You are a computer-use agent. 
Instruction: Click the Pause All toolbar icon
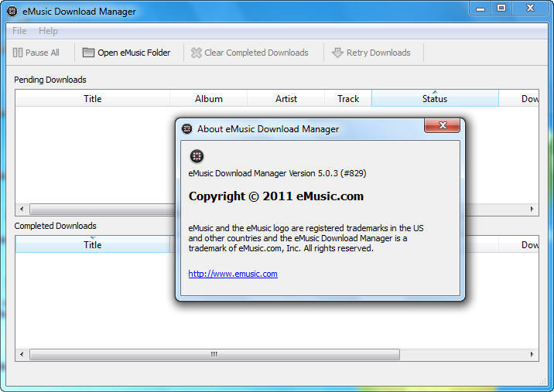[x=18, y=53]
